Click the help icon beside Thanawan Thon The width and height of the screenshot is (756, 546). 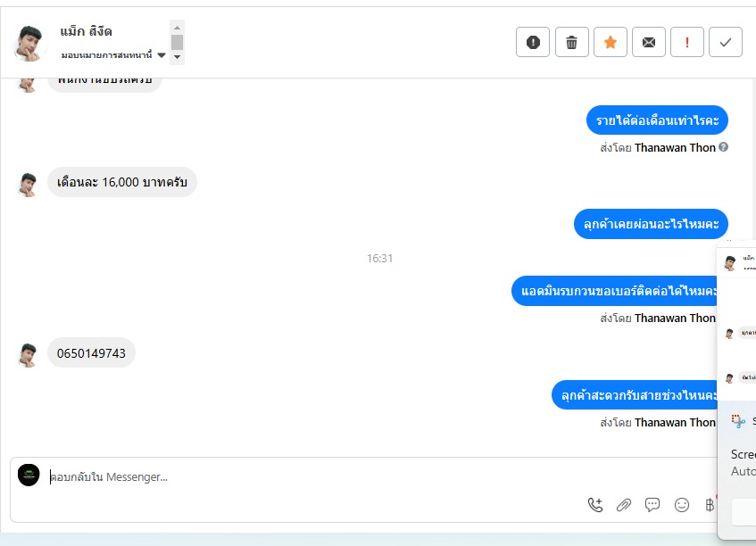pyautogui.click(x=723, y=147)
